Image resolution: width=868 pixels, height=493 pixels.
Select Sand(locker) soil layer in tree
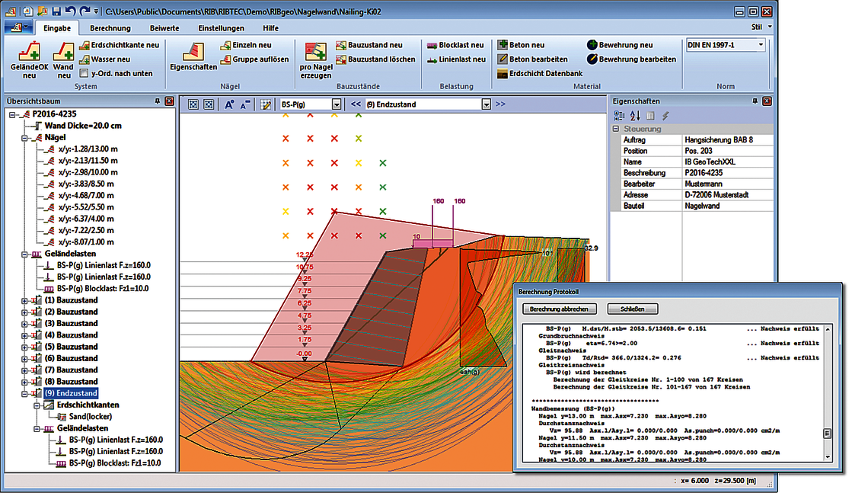click(x=91, y=417)
